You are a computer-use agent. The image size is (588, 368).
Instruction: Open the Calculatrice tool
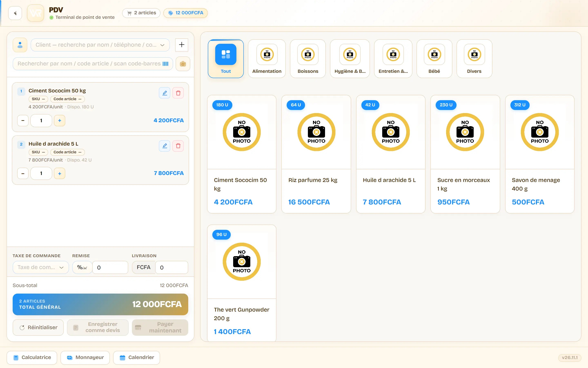[x=32, y=358]
